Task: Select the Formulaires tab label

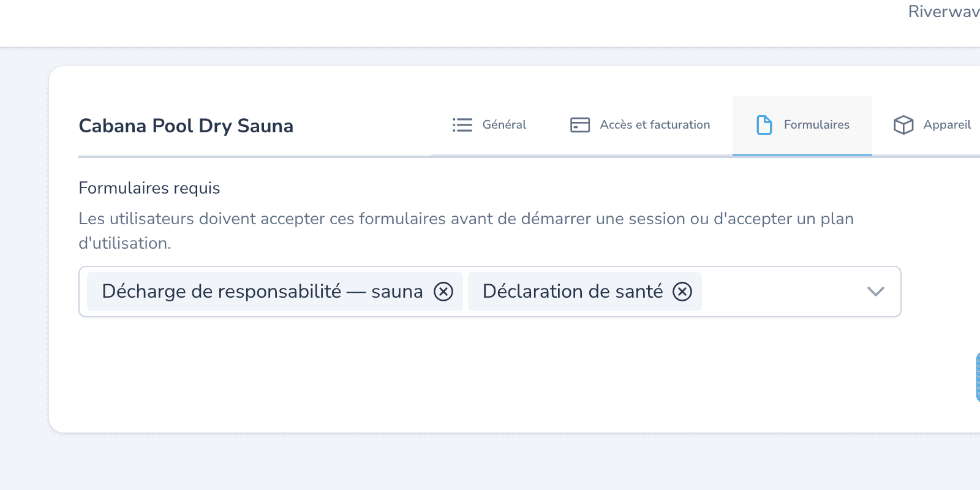Action: point(816,125)
